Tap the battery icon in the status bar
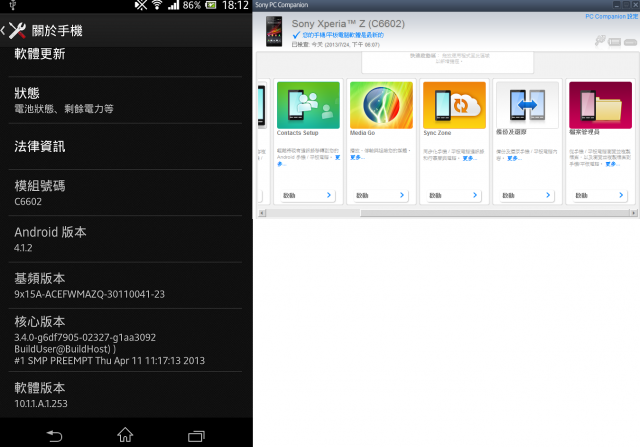This screenshot has width=640, height=447. coord(211,5)
